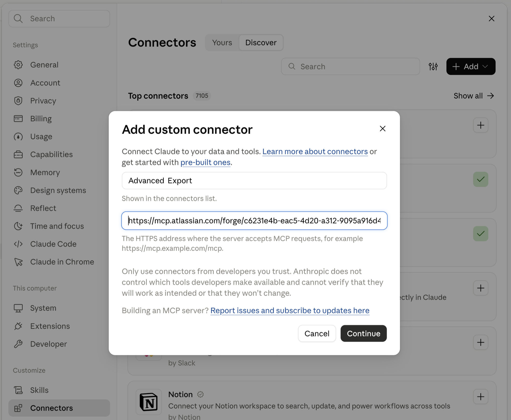Click the Extensions plug icon

point(18,326)
